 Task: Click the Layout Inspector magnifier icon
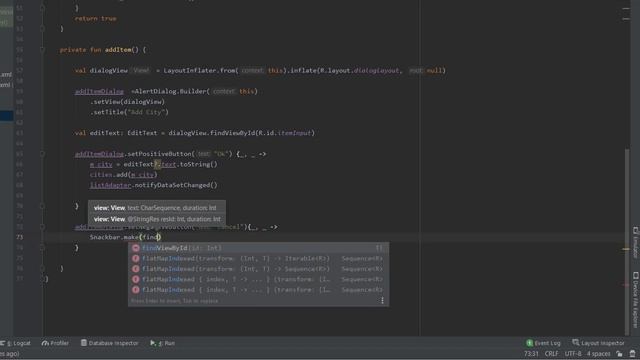(x=576, y=343)
